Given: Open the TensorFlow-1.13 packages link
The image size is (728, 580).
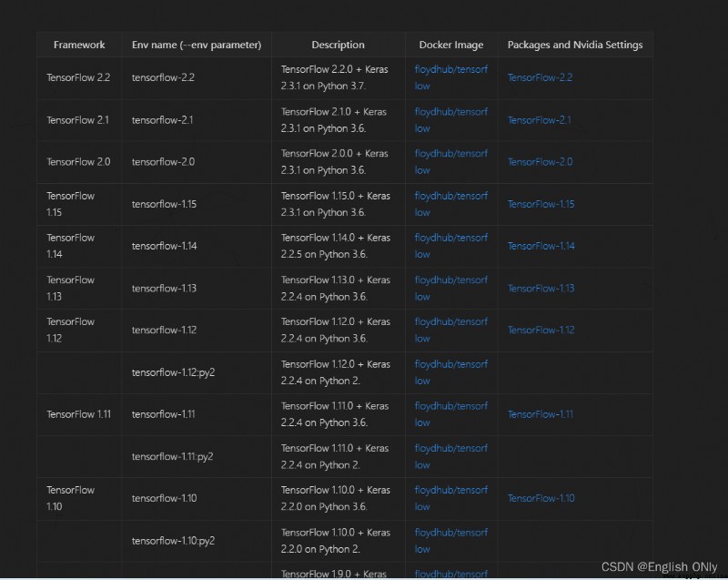Looking at the screenshot, I should point(541,288).
